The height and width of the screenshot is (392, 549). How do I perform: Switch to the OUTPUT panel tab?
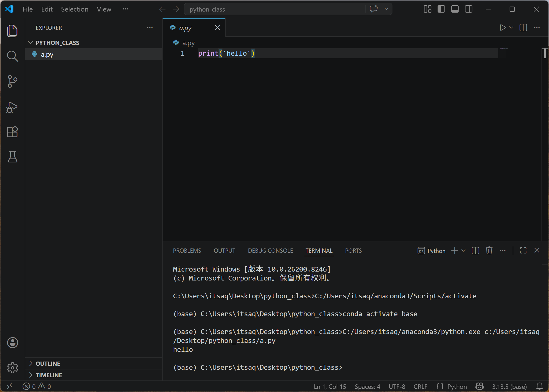click(x=225, y=251)
